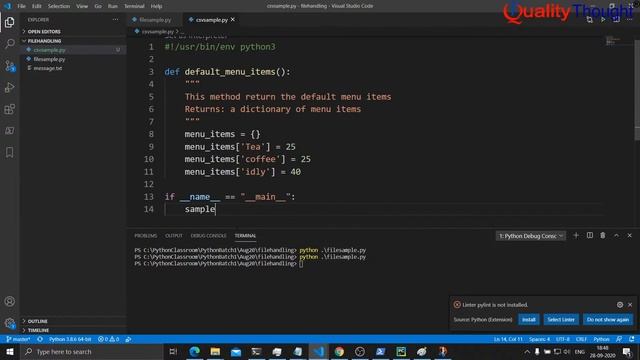Image resolution: width=640 pixels, height=360 pixels.
Task: Open message.txt in the file tree
Action: (x=48, y=68)
